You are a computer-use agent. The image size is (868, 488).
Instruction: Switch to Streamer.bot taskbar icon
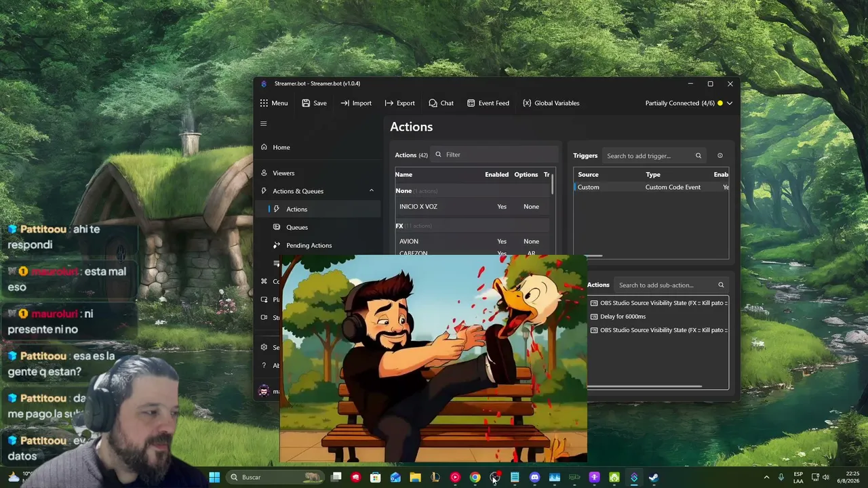pyautogui.click(x=634, y=477)
